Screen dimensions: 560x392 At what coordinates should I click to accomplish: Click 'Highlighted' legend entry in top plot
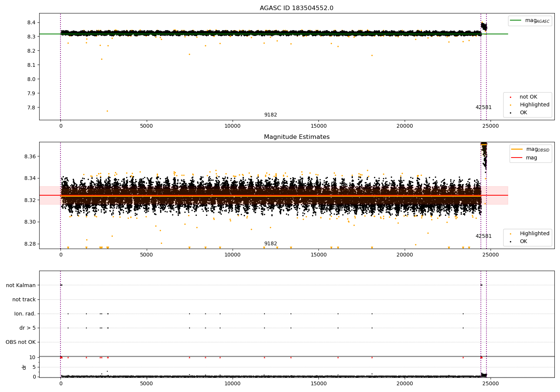click(534, 105)
